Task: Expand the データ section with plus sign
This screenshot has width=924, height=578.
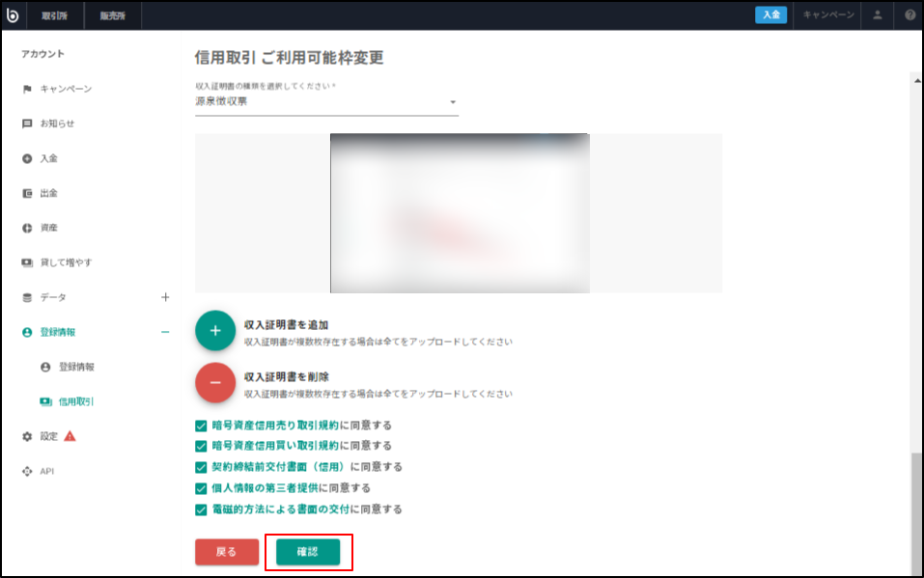Action: coord(165,297)
